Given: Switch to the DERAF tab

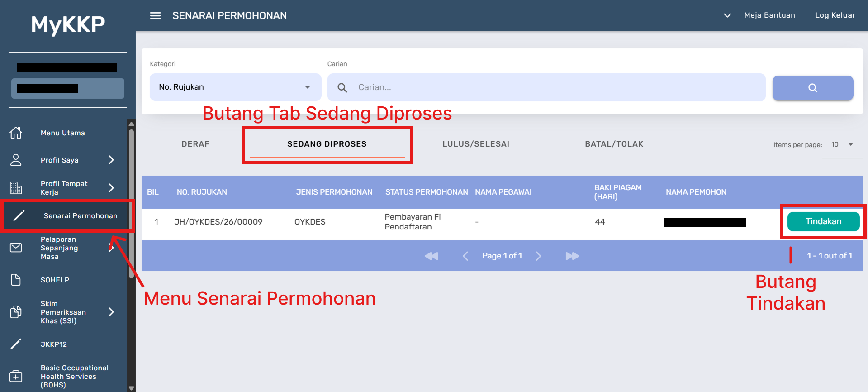Looking at the screenshot, I should (x=195, y=144).
